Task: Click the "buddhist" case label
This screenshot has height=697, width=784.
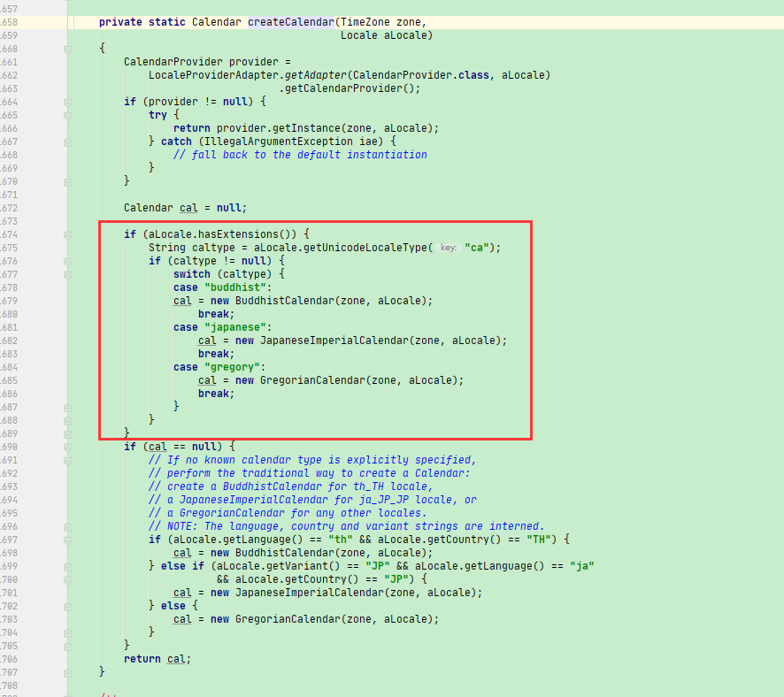Action: pos(235,287)
